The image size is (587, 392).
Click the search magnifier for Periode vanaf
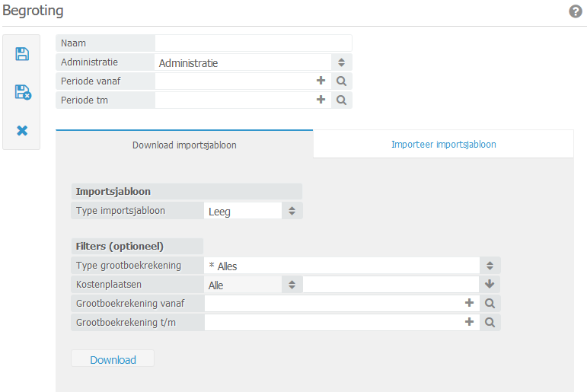pyautogui.click(x=342, y=81)
